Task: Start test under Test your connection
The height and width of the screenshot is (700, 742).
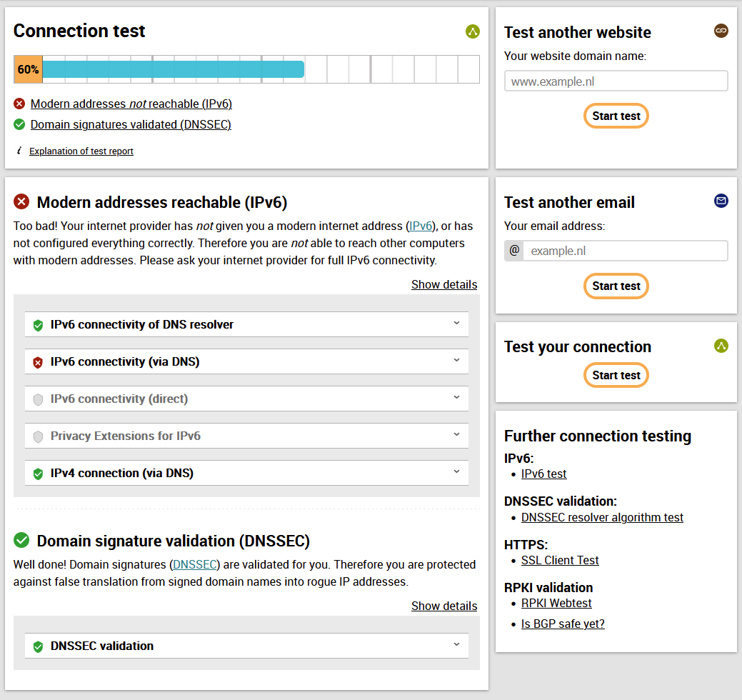Action: coord(616,375)
